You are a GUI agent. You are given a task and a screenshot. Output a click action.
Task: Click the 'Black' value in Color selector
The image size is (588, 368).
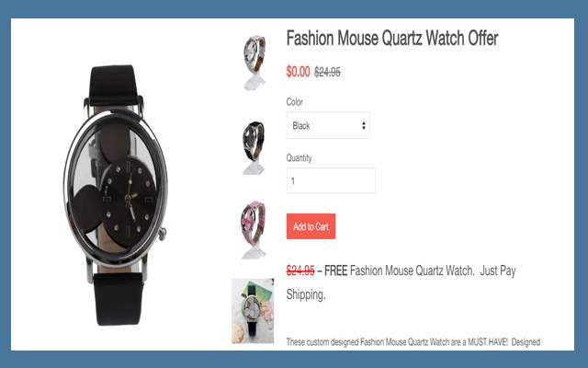click(x=301, y=126)
